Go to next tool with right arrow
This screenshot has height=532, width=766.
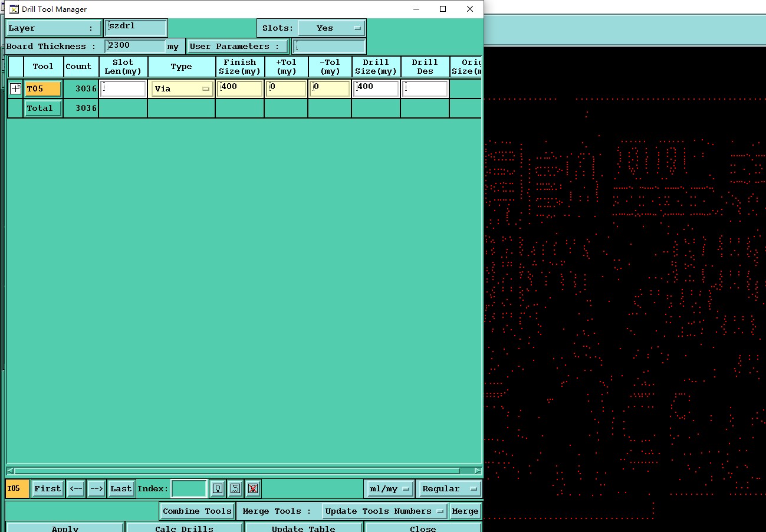(x=96, y=488)
